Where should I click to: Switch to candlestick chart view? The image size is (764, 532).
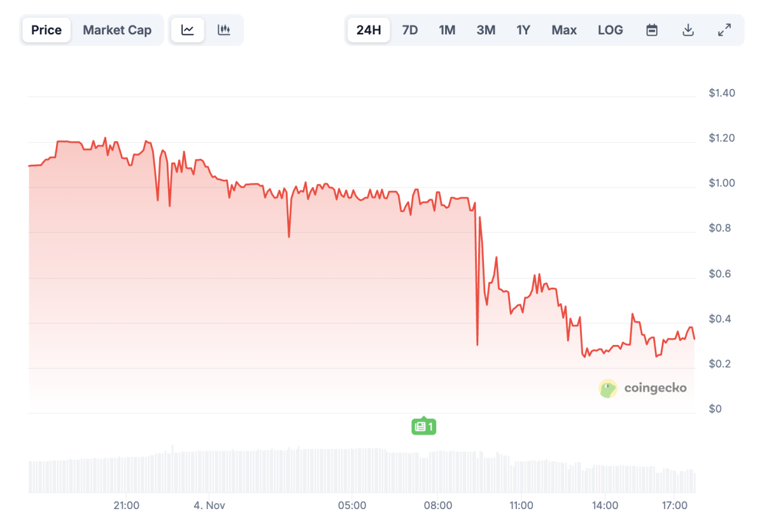[223, 30]
